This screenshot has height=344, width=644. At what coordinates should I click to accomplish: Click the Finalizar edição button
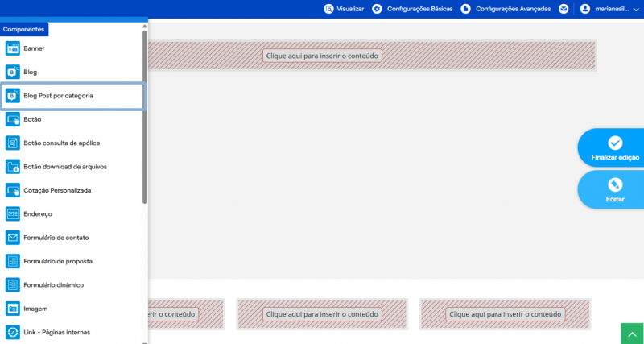611,147
